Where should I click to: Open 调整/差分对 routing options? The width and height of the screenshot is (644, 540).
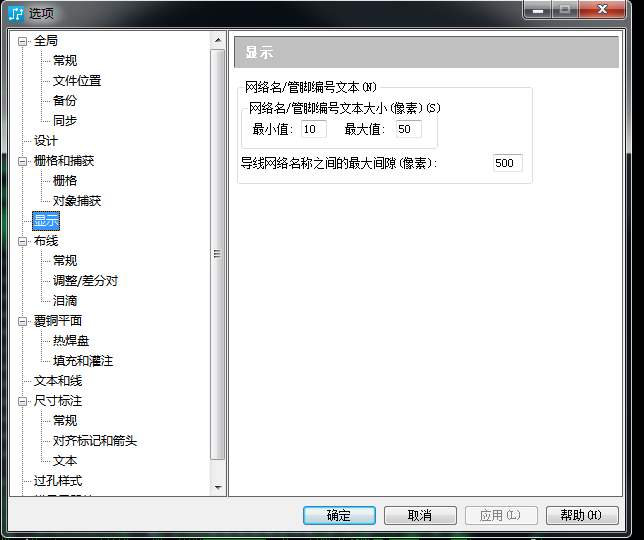tap(85, 281)
